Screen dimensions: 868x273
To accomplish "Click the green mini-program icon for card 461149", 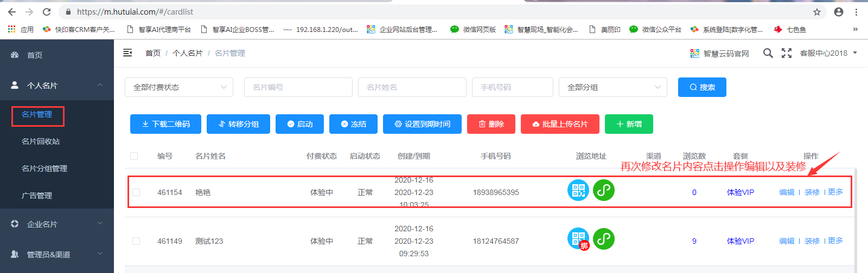I will (603, 239).
